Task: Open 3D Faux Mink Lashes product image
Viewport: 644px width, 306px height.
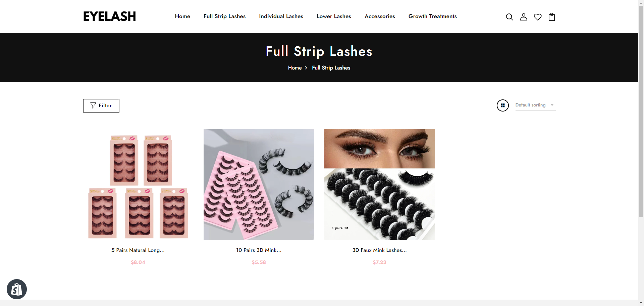Action: click(x=380, y=185)
